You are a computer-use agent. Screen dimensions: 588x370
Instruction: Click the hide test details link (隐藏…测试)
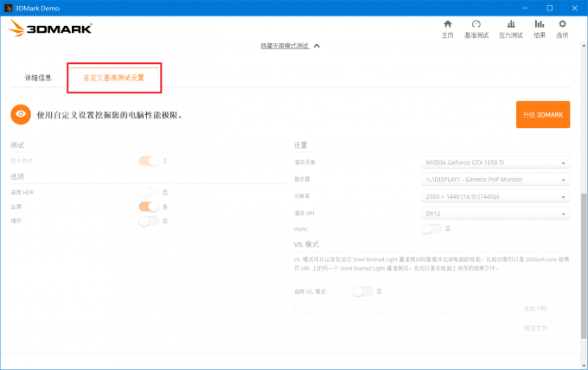click(x=285, y=46)
